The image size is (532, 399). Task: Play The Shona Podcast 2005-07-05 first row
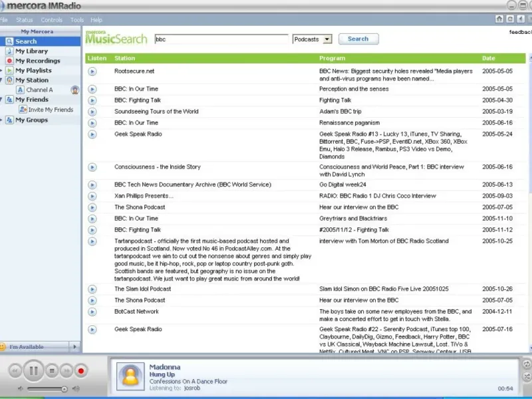tap(92, 207)
